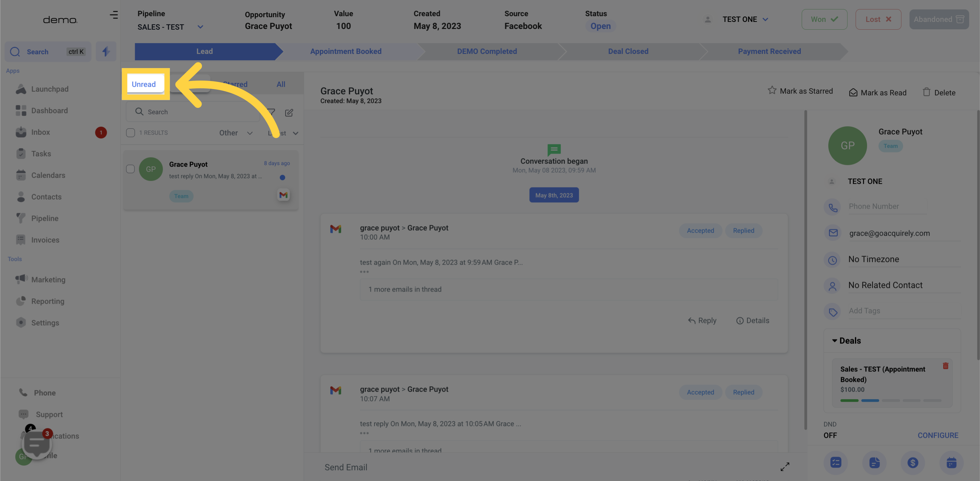Screen dimensions: 980x481
Task: Open the floating chat support widget
Action: click(x=36, y=443)
